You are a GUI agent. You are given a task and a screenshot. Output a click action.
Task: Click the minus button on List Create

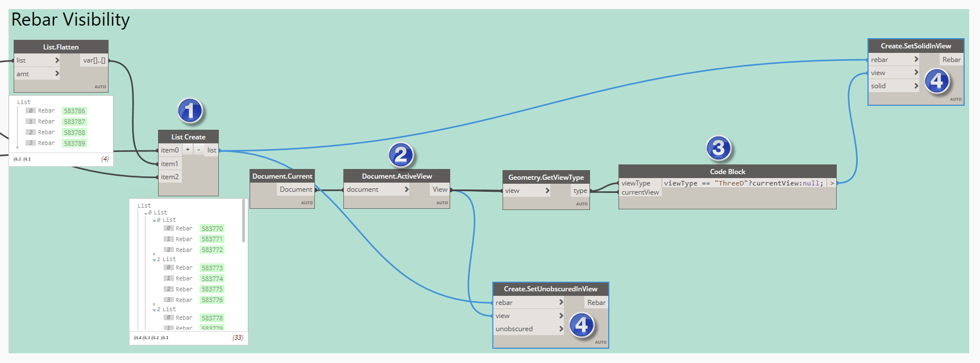(198, 150)
